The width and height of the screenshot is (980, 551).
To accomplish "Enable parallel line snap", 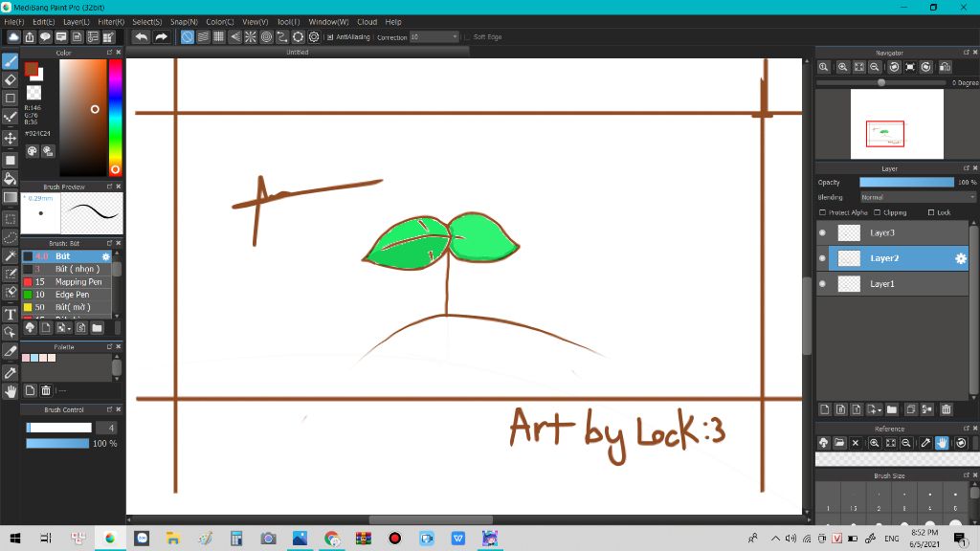I will point(203,37).
